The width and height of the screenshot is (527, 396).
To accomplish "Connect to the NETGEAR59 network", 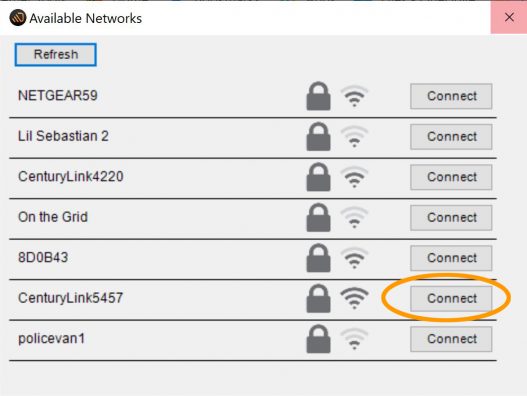I will 451,96.
